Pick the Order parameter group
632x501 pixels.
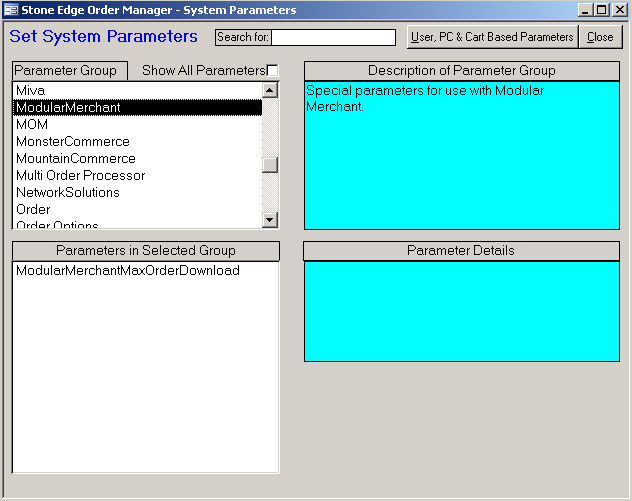click(x=137, y=209)
